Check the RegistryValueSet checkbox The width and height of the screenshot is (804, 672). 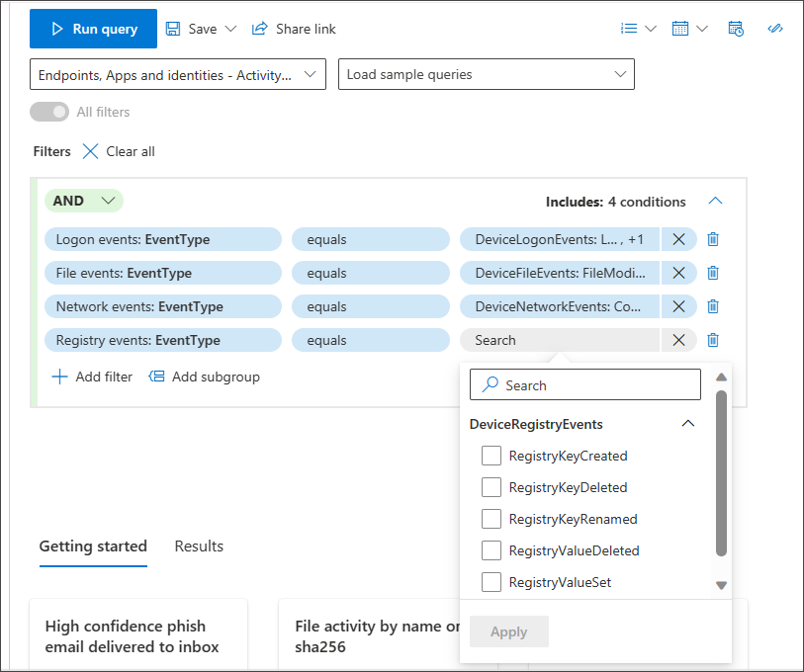tap(491, 582)
